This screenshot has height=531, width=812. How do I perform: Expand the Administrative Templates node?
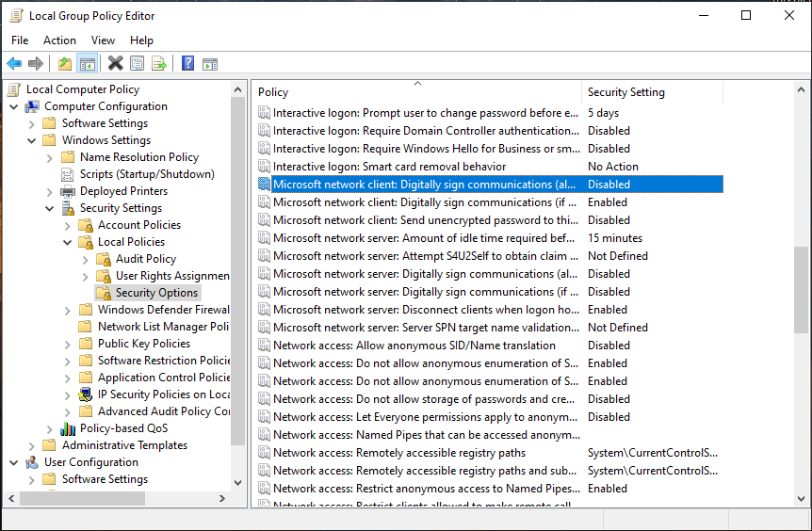pyautogui.click(x=32, y=446)
